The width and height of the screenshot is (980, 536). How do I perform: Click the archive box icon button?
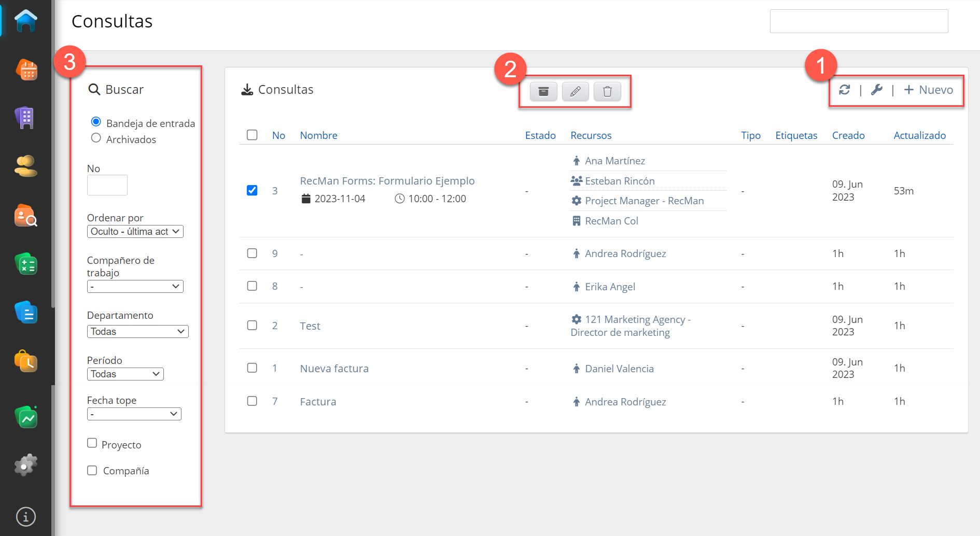pos(543,92)
